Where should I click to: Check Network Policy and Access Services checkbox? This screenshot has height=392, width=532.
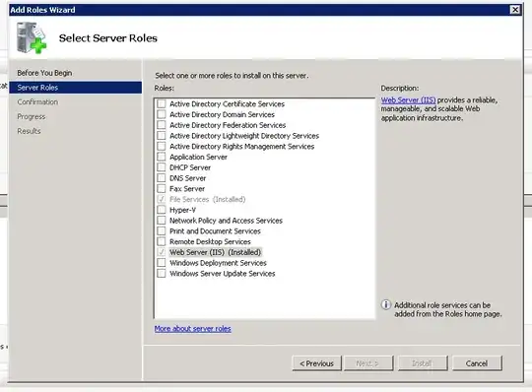(162, 221)
